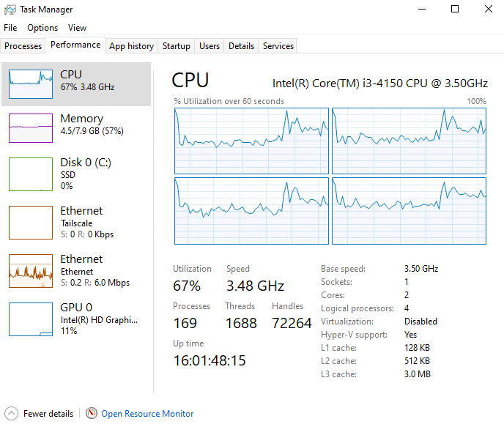Viewport: 504px width, 427px height.
Task: Open the File menu
Action: click(10, 28)
